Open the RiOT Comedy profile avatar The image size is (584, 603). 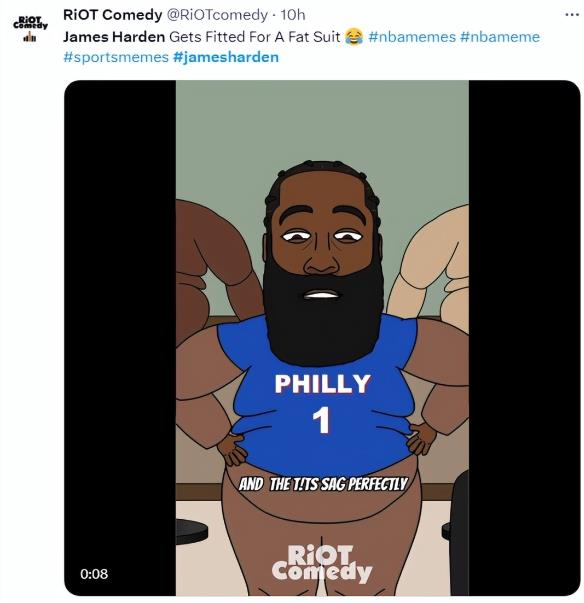tap(30, 28)
